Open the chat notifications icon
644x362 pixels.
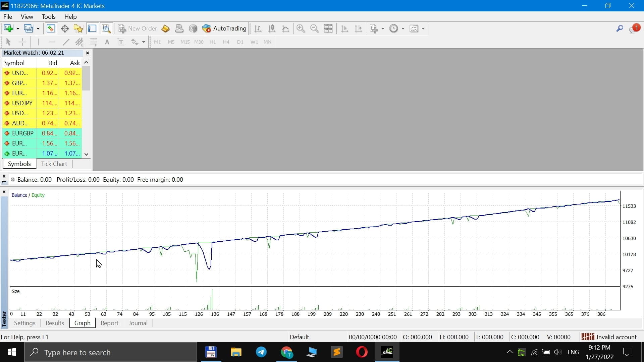click(634, 28)
